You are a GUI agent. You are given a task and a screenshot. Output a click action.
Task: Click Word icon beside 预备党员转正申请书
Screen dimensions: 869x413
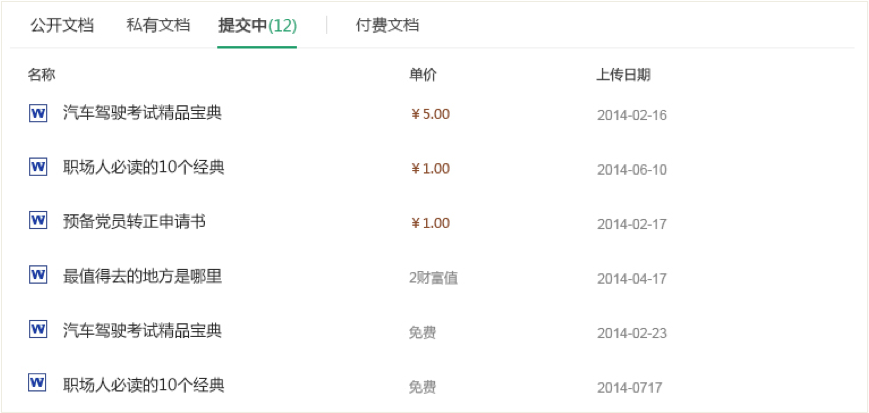[38, 220]
